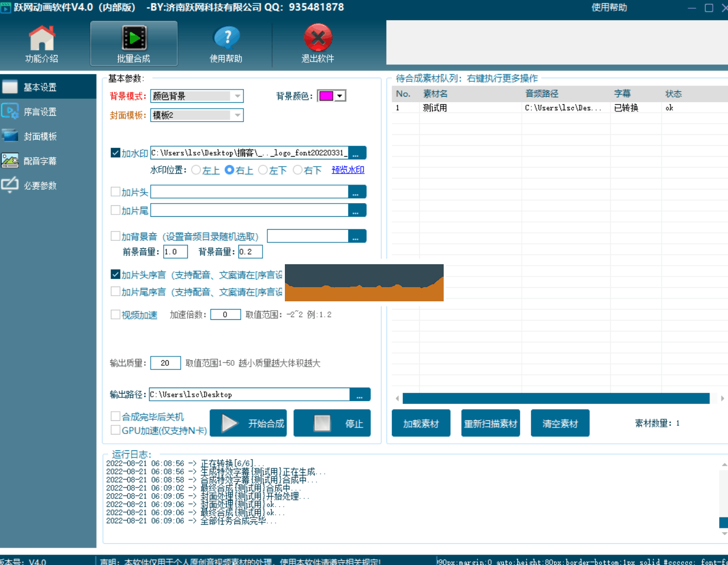The width and height of the screenshot is (728, 565).
Task: Click 加速倍数 input field
Action: tap(226, 314)
